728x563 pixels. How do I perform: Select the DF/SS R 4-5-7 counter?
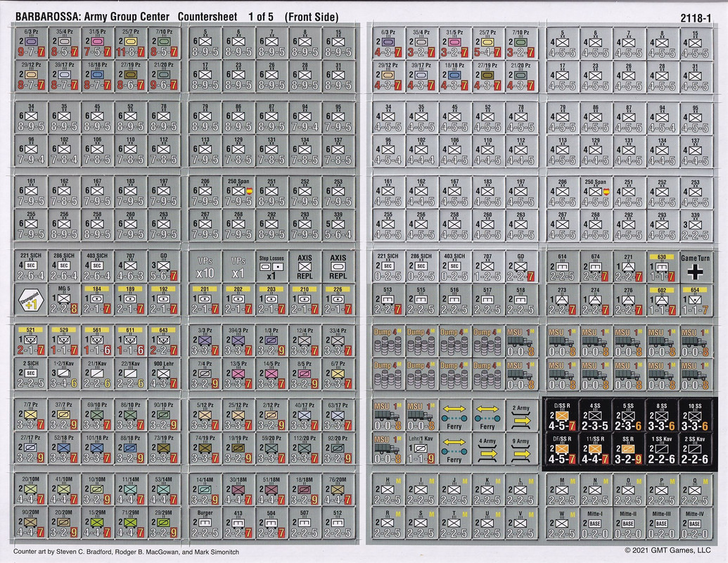click(x=562, y=449)
